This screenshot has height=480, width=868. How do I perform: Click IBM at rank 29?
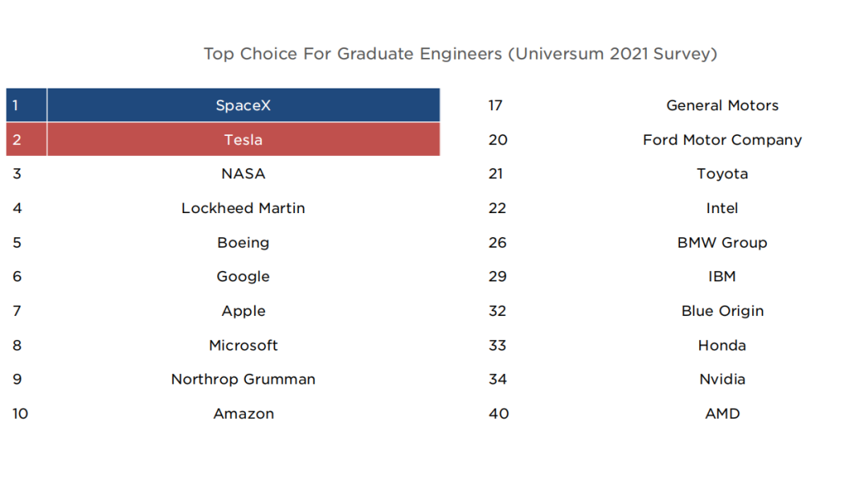pos(722,277)
